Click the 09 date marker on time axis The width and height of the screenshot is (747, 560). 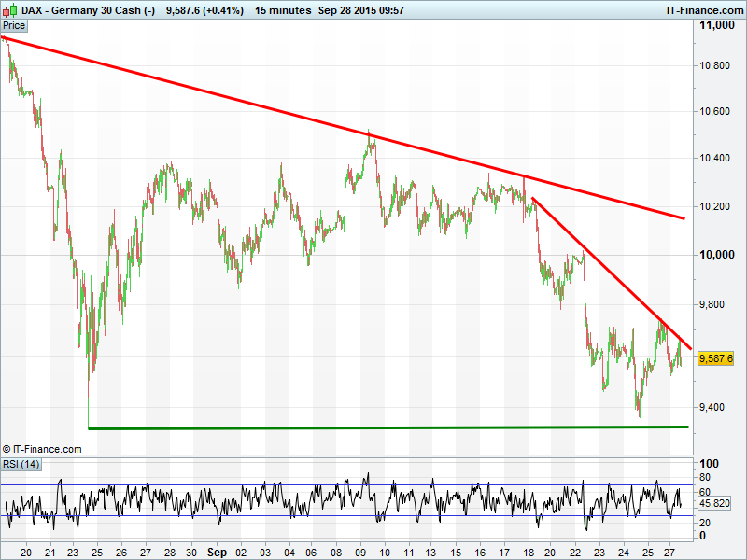coord(363,552)
